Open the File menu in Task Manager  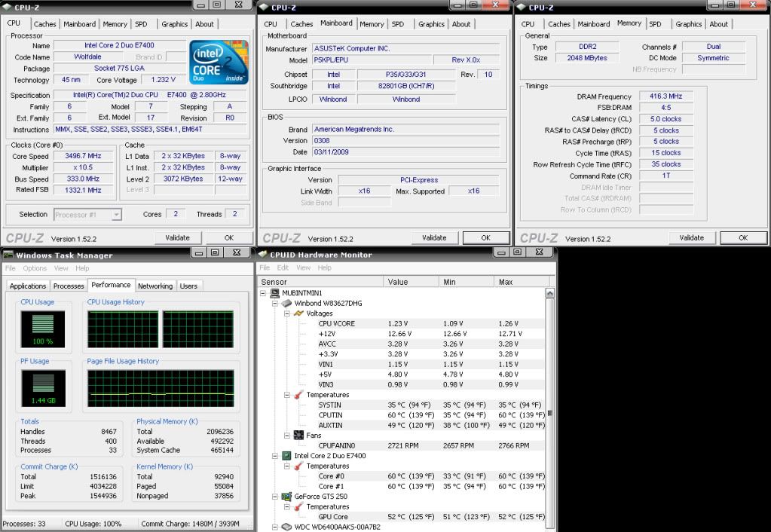coord(11,268)
